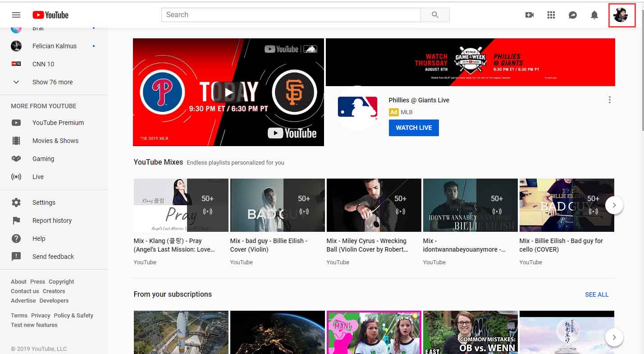Viewport: 644px width, 354px height.
Task: Play the Phillies vs Giants video
Action: [x=228, y=92]
